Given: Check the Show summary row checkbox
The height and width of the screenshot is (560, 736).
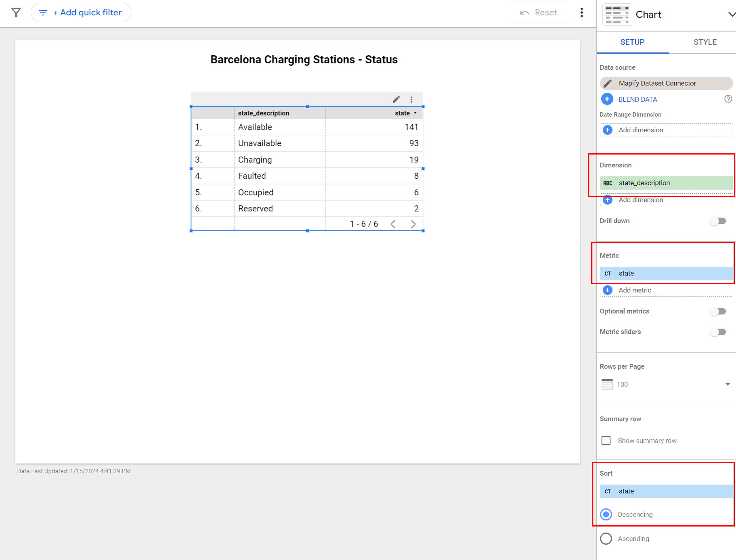Looking at the screenshot, I should [x=606, y=441].
